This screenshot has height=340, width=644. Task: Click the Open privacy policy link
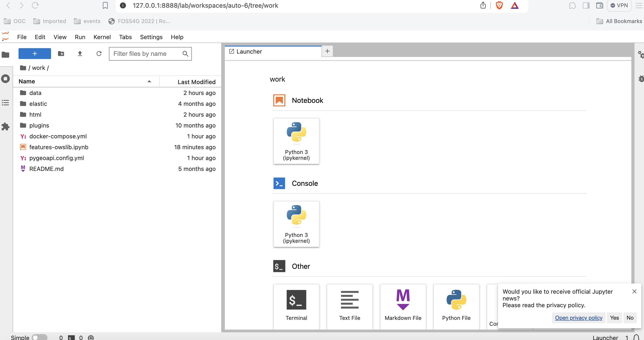578,318
